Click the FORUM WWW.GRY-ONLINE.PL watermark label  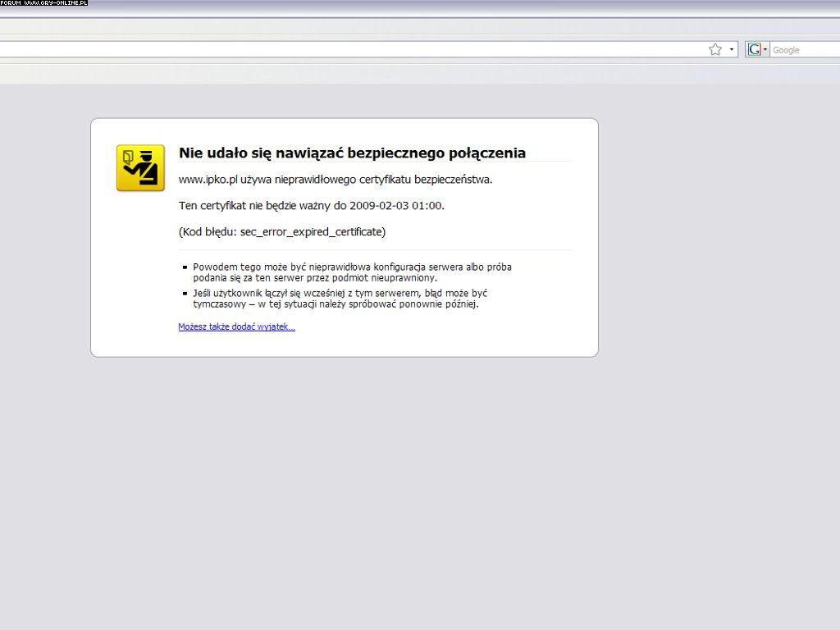43,3
